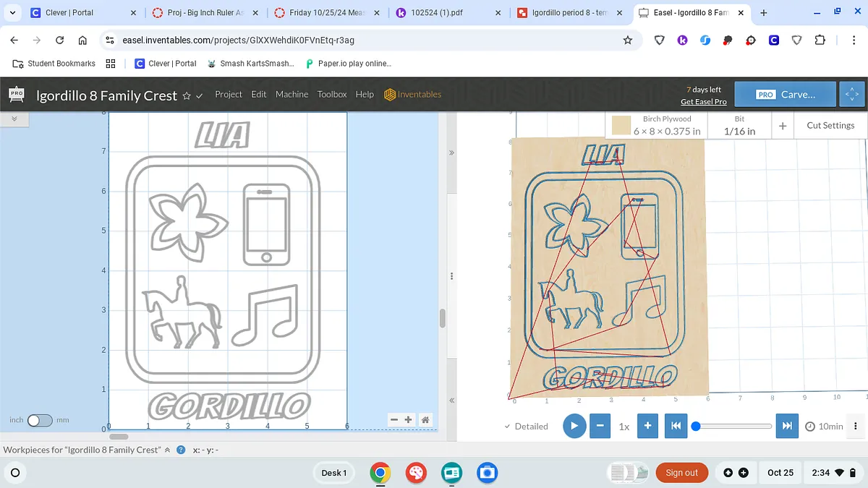Click the simulation progress slider handle

click(x=696, y=426)
